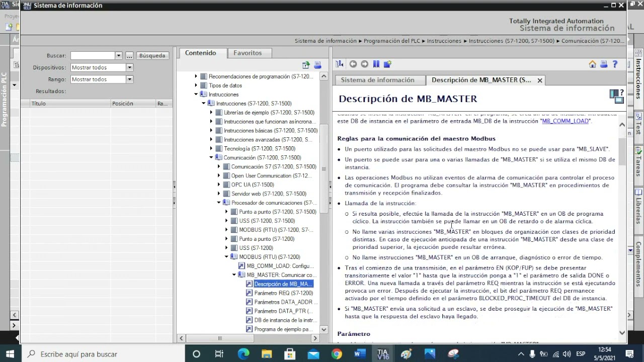
Task: Select MB_COMM_LOAD: Configu... tree item
Action: [280, 266]
